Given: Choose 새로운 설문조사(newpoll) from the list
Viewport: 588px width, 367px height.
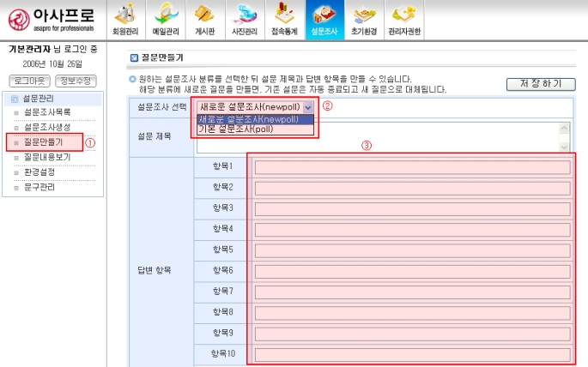Looking at the screenshot, I should point(249,119).
